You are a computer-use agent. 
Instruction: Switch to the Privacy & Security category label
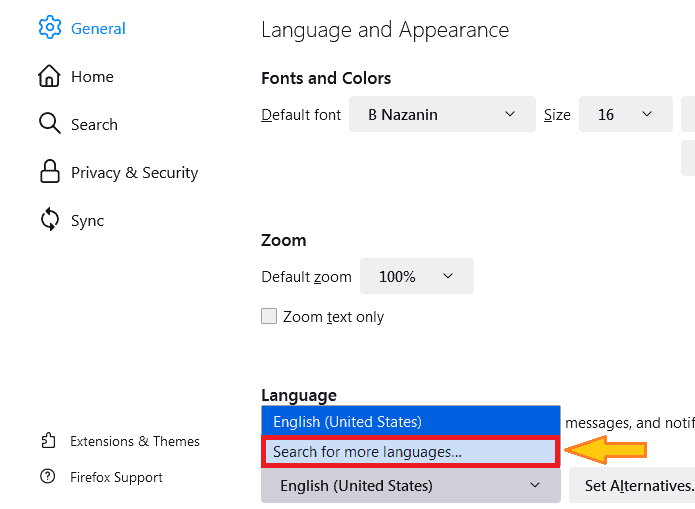pos(134,172)
